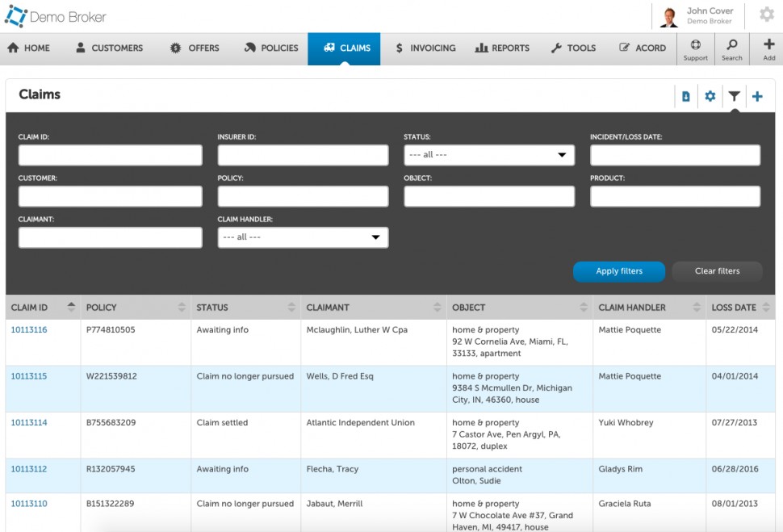
Task: Click the blue plus icon to add claim
Action: pos(757,96)
